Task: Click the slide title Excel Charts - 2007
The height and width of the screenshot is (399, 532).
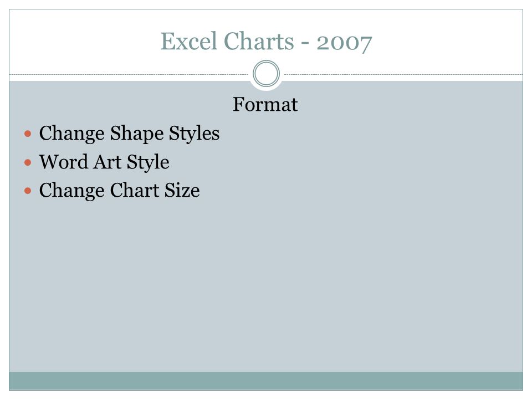Action: (x=266, y=42)
